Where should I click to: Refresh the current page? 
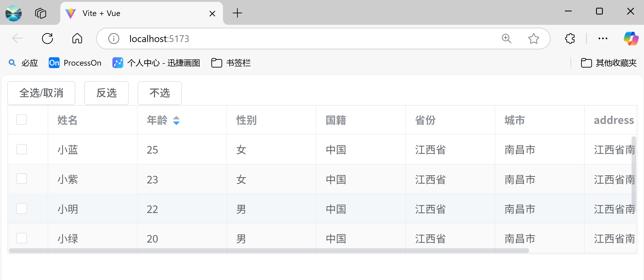click(x=47, y=39)
